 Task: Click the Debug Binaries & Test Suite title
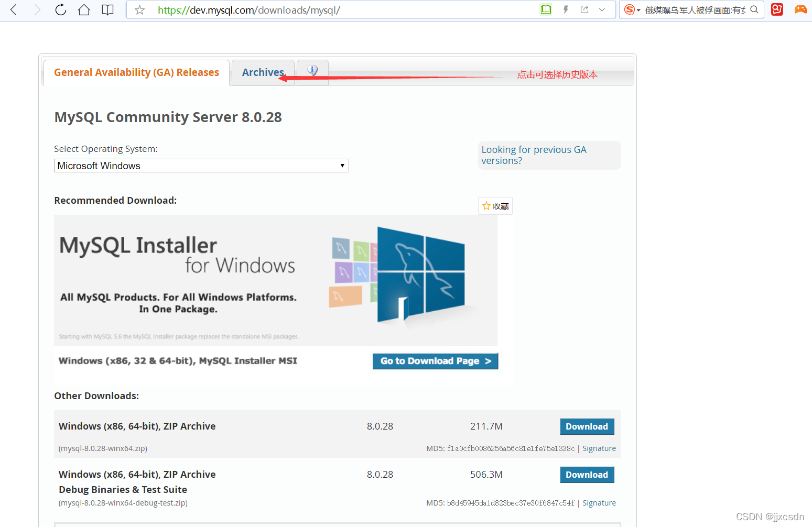pos(123,489)
